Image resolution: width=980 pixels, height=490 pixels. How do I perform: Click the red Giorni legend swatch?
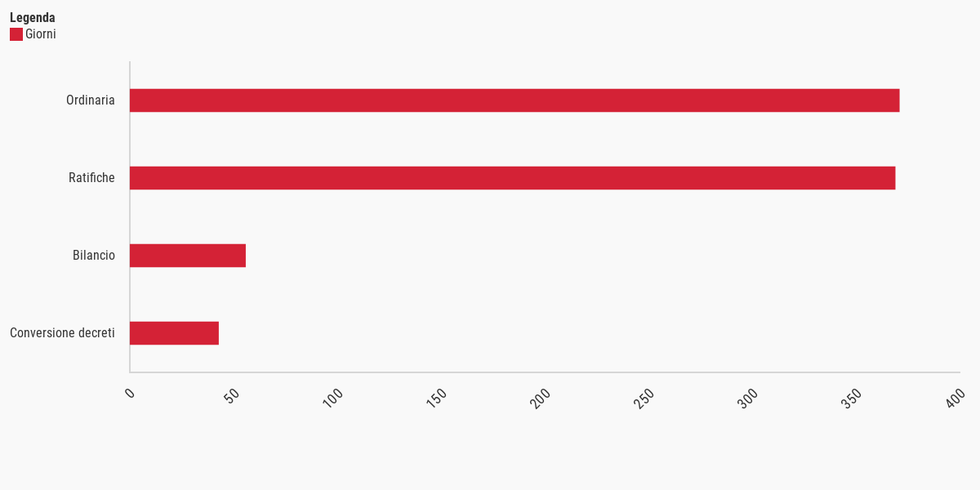[x=16, y=34]
